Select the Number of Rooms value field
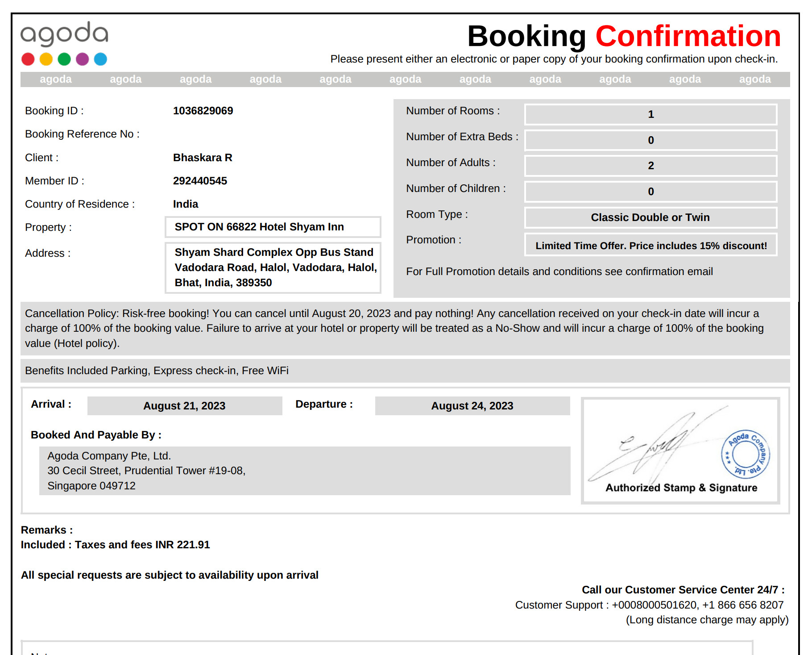The height and width of the screenshot is (655, 812). pos(650,114)
